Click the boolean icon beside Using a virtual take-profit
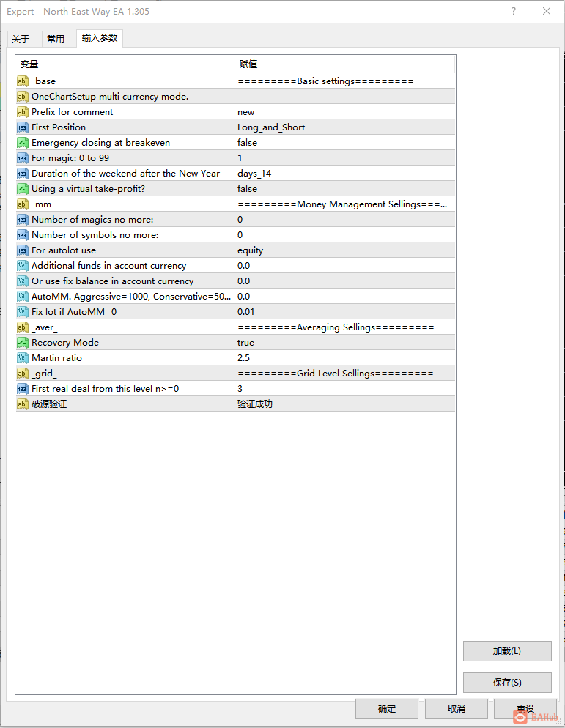 pos(22,188)
